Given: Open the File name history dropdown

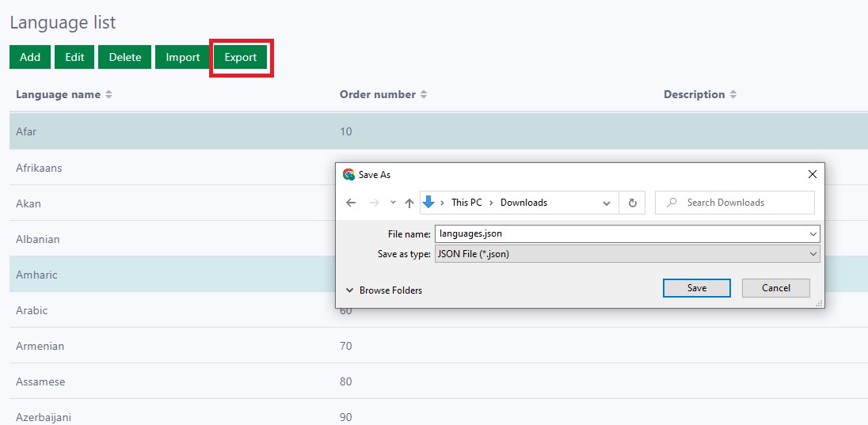Looking at the screenshot, I should pyautogui.click(x=813, y=234).
